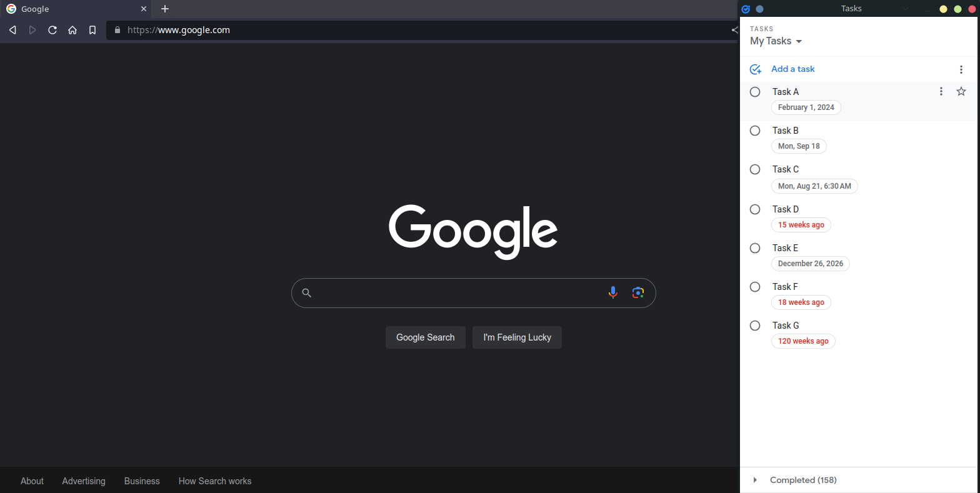Bookmark the page with the bookmark icon
The image size is (980, 493).
tap(92, 30)
